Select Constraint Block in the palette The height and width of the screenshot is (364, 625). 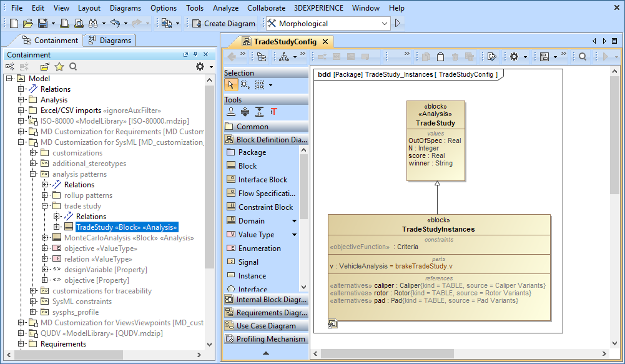click(265, 207)
